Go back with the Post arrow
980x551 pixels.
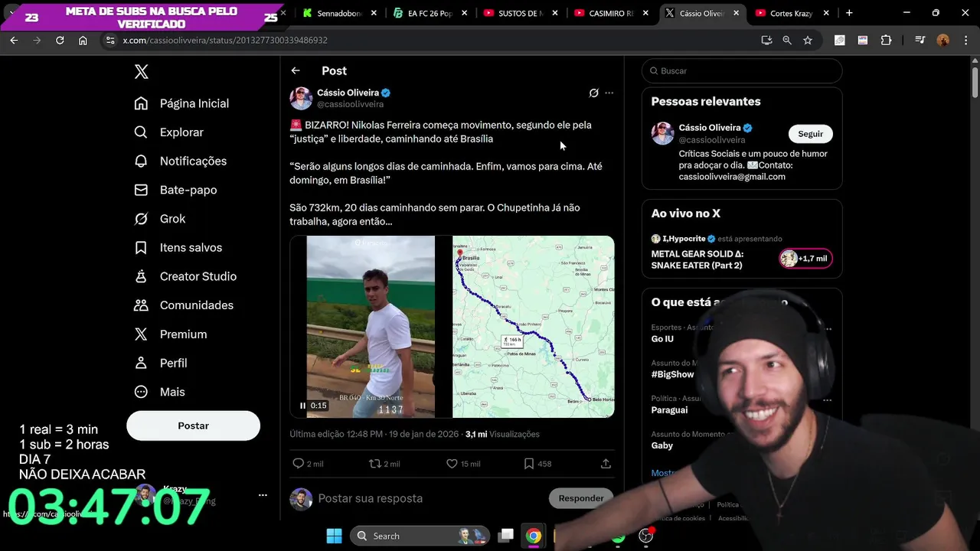pyautogui.click(x=296, y=70)
